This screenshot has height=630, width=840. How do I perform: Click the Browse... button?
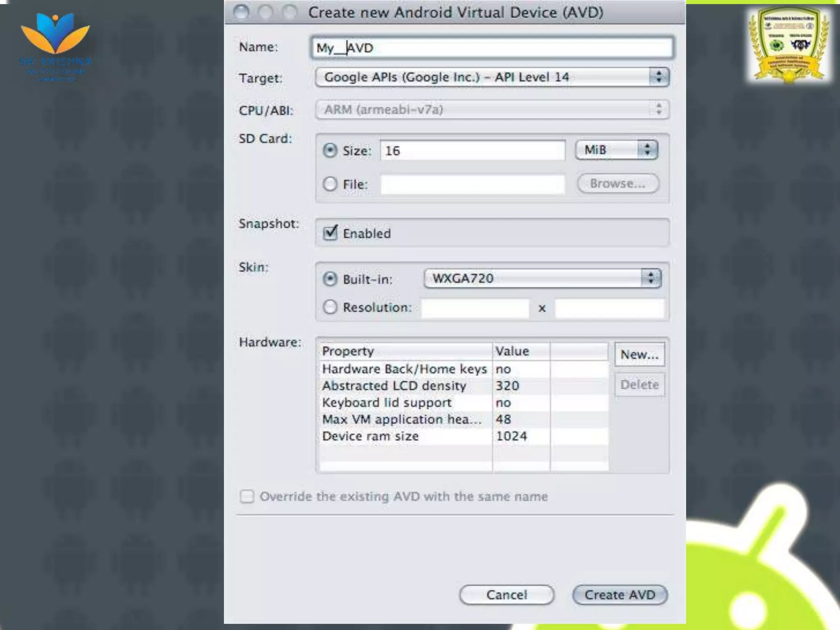click(x=618, y=183)
